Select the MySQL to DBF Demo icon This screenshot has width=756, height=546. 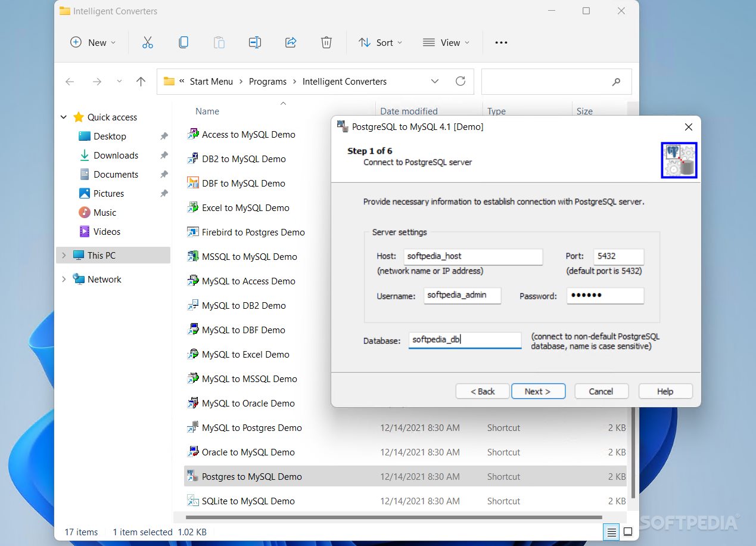click(193, 330)
